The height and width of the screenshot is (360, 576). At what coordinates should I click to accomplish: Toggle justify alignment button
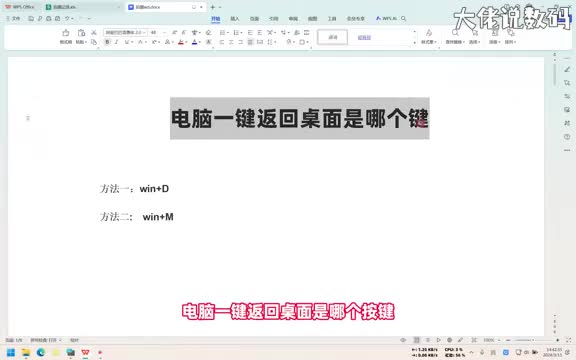(x=250, y=42)
